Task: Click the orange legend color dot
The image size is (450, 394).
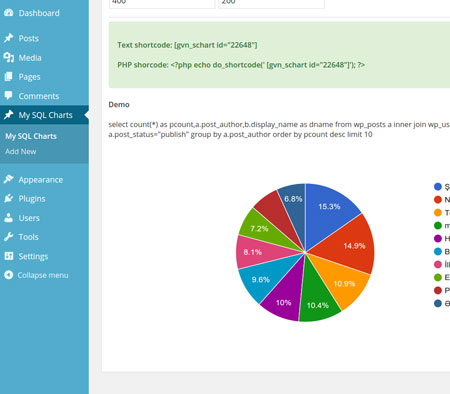Action: coord(438,212)
